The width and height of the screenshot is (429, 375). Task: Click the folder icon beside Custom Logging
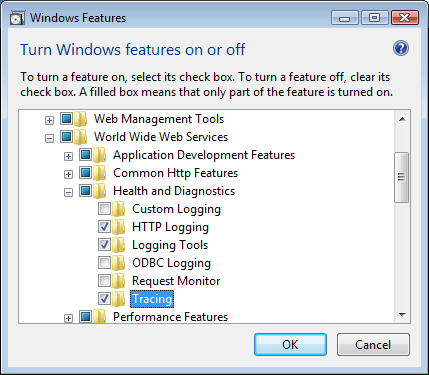tap(119, 209)
